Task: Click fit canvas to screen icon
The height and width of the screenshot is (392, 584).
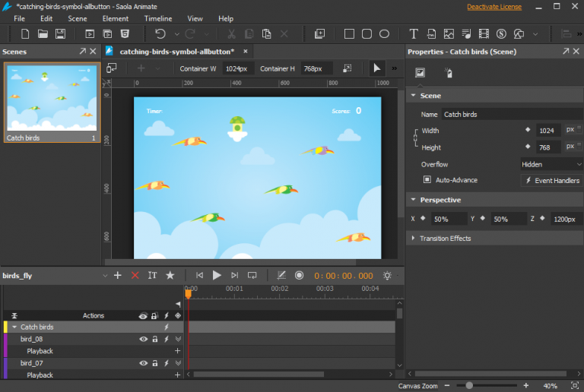Action: pos(575,385)
